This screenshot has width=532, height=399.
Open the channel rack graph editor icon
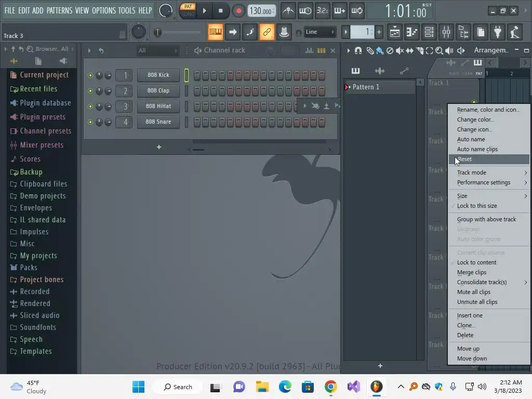pyautogui.click(x=309, y=50)
